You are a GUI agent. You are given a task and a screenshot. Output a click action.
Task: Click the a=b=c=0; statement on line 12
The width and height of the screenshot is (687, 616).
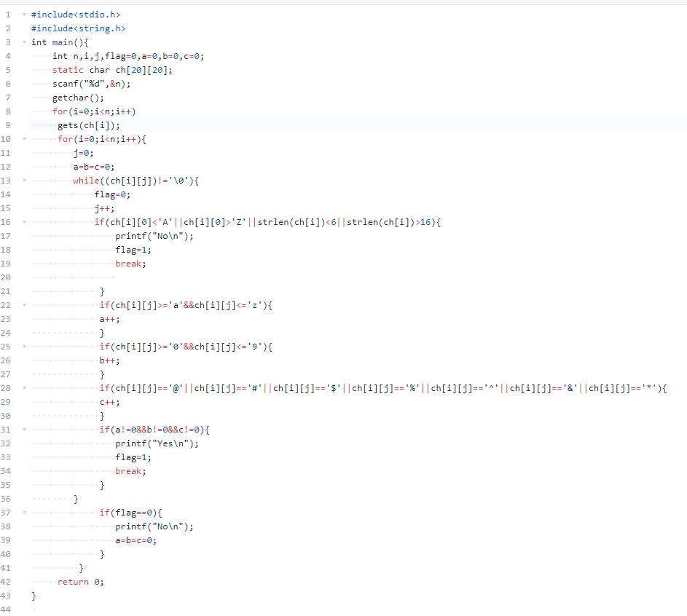94,167
